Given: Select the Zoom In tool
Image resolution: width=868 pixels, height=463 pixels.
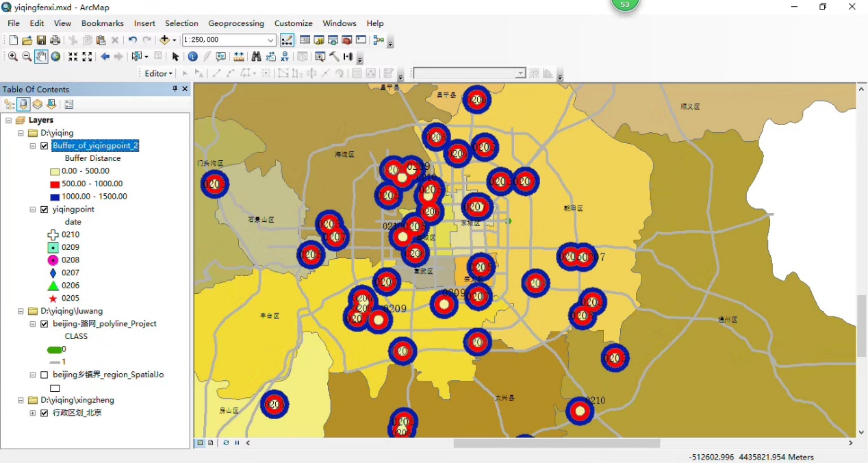Looking at the screenshot, I should coord(12,57).
